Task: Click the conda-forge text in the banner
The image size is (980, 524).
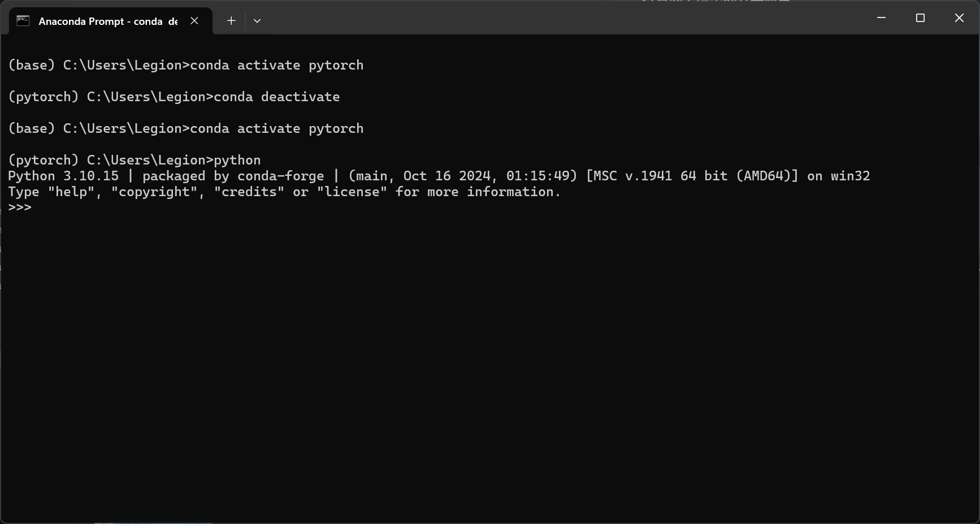Action: click(x=281, y=176)
